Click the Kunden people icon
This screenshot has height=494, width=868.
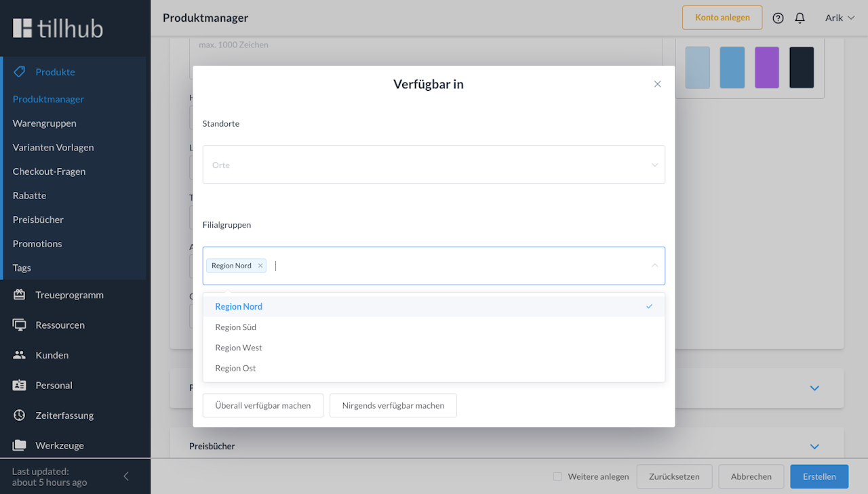pyautogui.click(x=19, y=355)
